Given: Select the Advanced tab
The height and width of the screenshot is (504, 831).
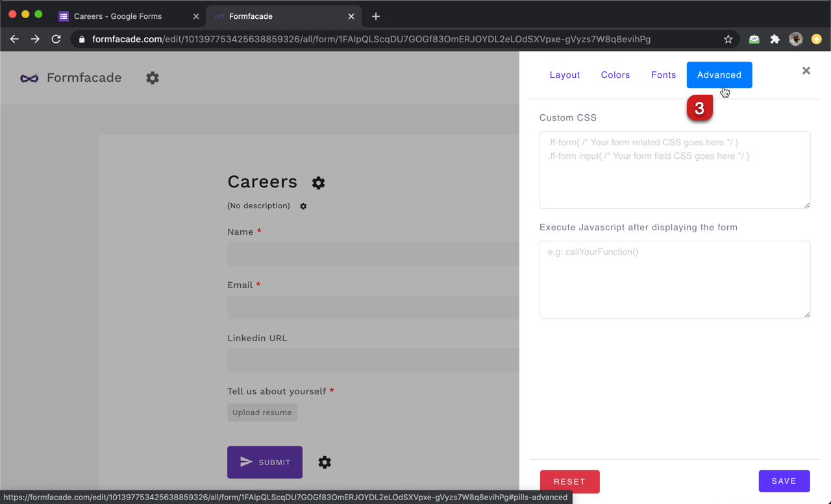Looking at the screenshot, I should tap(719, 75).
